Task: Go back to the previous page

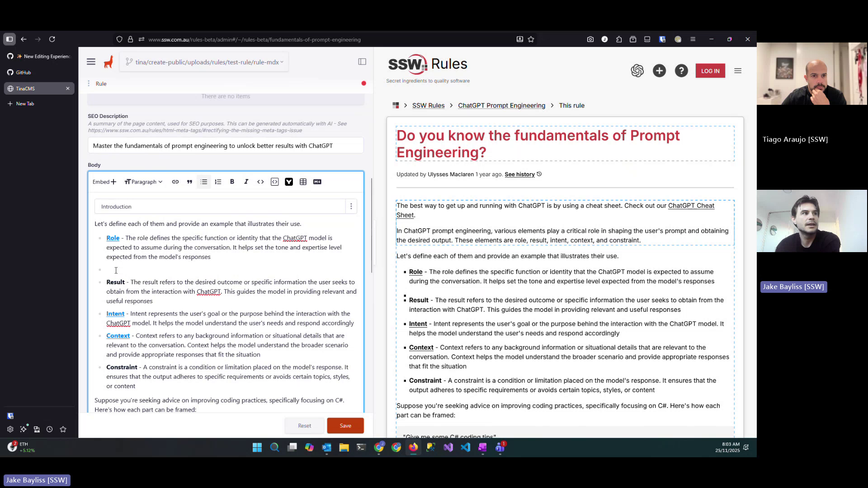Action: pyautogui.click(x=24, y=39)
